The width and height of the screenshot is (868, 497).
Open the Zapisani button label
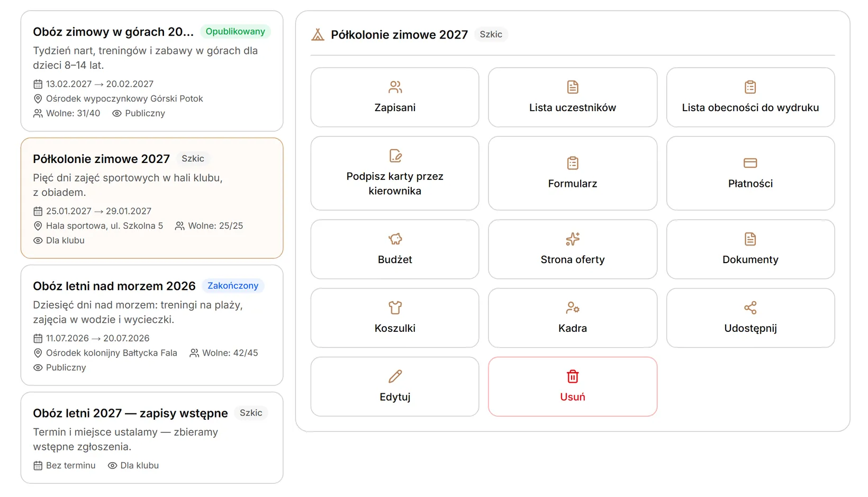coord(395,107)
